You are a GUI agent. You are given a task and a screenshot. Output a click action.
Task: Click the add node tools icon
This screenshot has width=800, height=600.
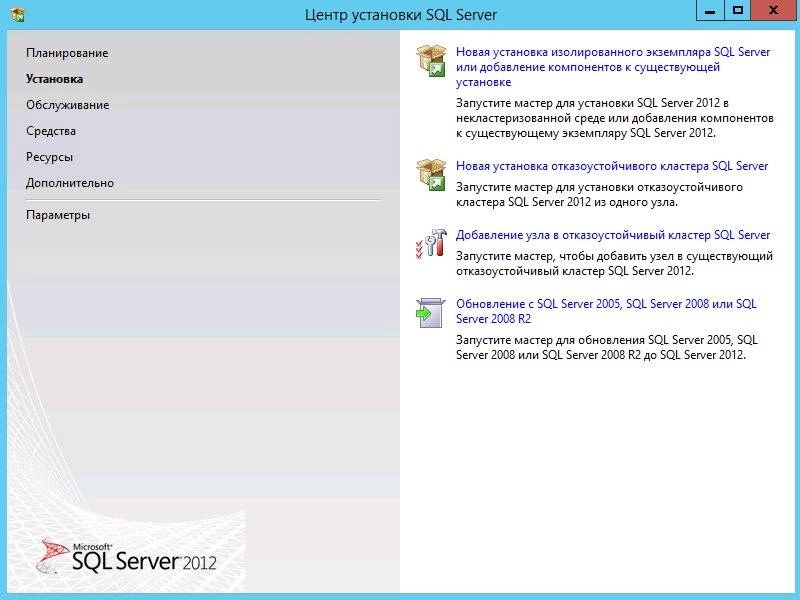tap(431, 243)
